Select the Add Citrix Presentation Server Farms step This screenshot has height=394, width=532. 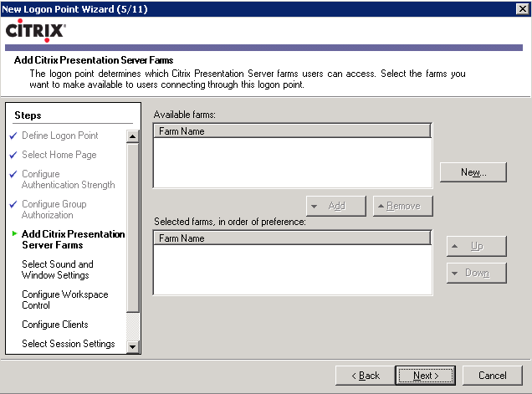[74, 239]
